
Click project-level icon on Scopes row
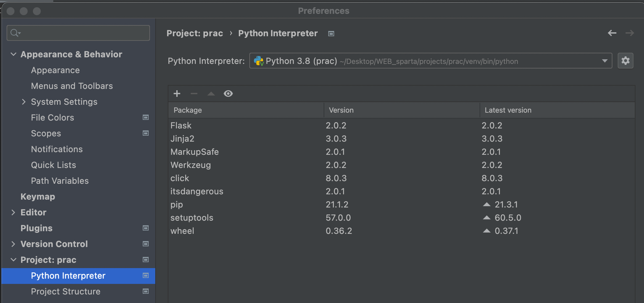tap(146, 133)
